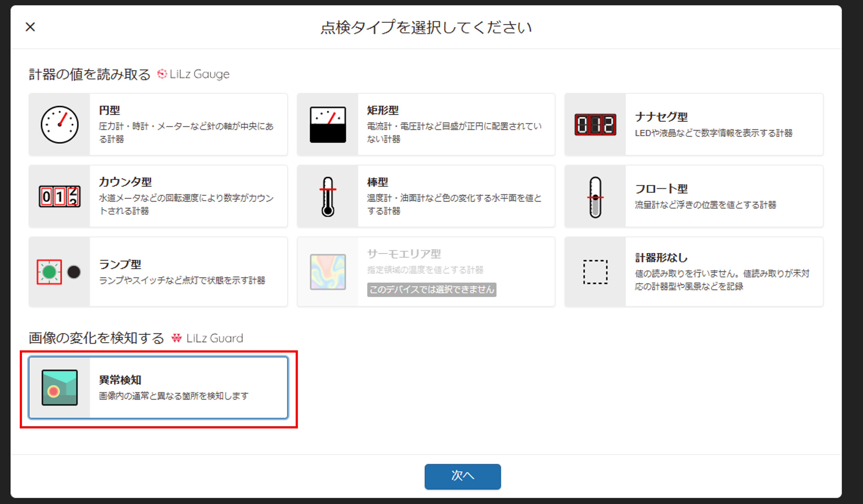The height and width of the screenshot is (504, 863).
Task: Pick the フロート型 option label
Action: pos(661,189)
